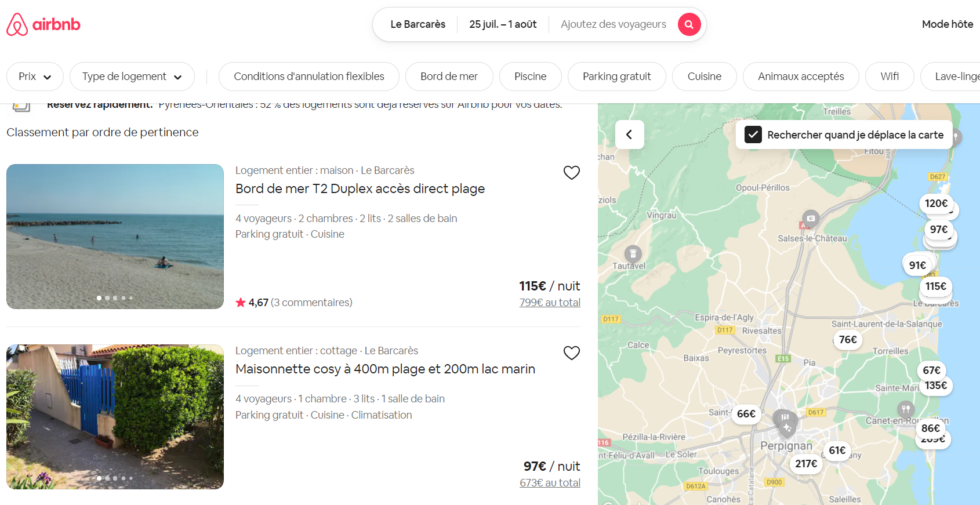Click the red search magnifier button
980x505 pixels.
[689, 24]
